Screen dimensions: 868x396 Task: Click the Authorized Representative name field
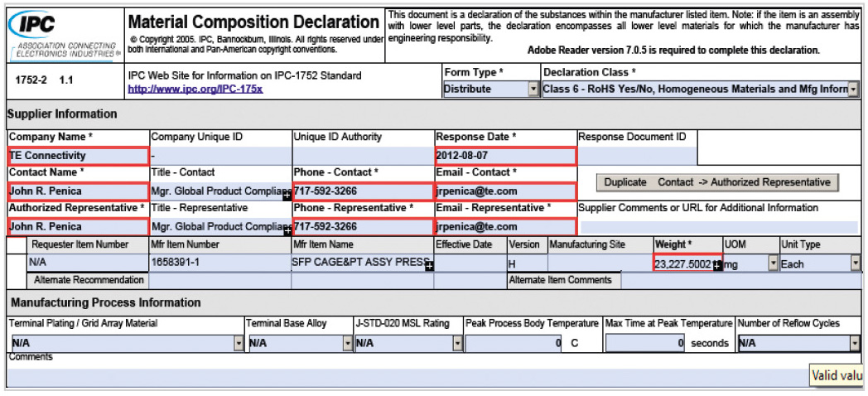tap(78, 226)
